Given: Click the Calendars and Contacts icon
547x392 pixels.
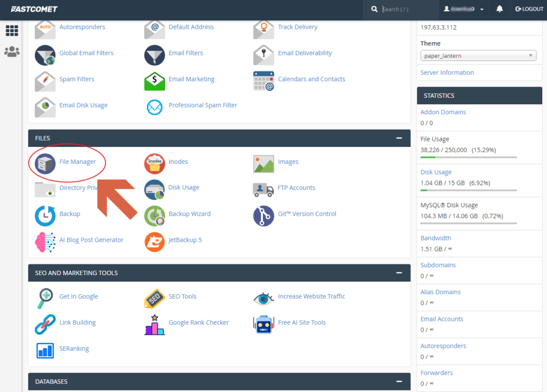Looking at the screenshot, I should (x=264, y=81).
